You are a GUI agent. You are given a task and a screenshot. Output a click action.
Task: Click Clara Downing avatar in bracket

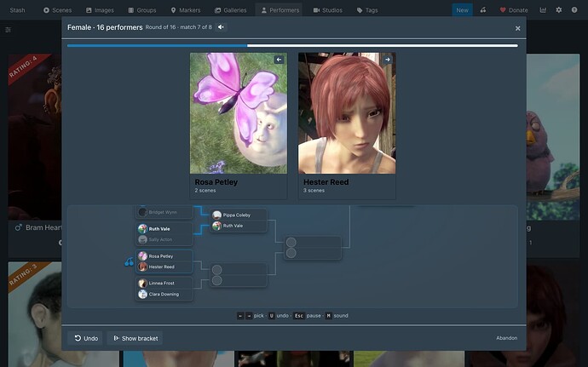tap(142, 295)
